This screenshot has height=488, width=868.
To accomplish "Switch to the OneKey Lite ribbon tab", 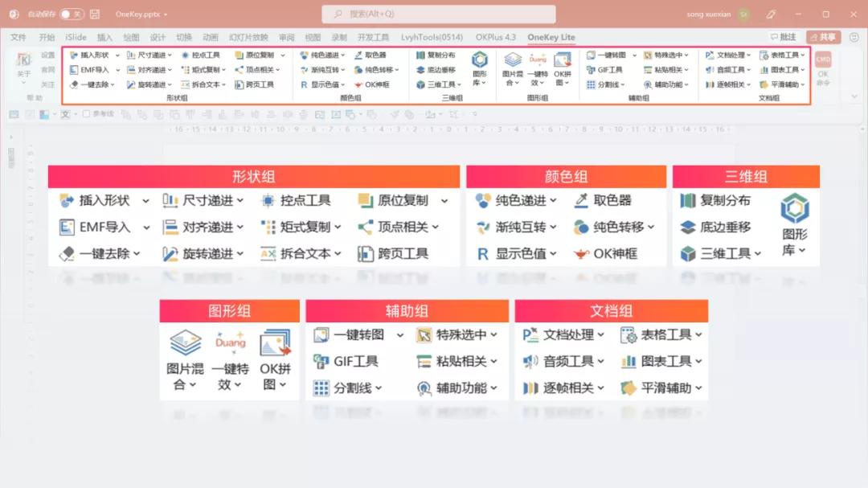I will pyautogui.click(x=551, y=37).
